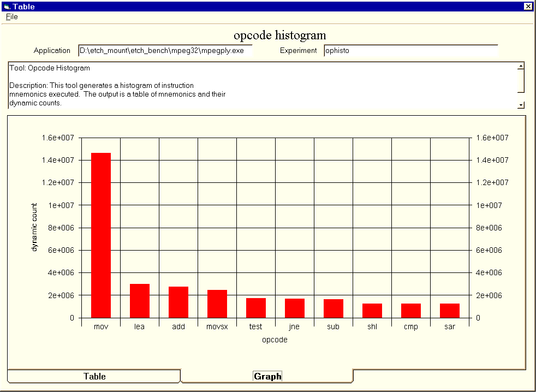This screenshot has height=392, width=536.
Task: Select the red lea bar in chart
Action: (x=140, y=301)
